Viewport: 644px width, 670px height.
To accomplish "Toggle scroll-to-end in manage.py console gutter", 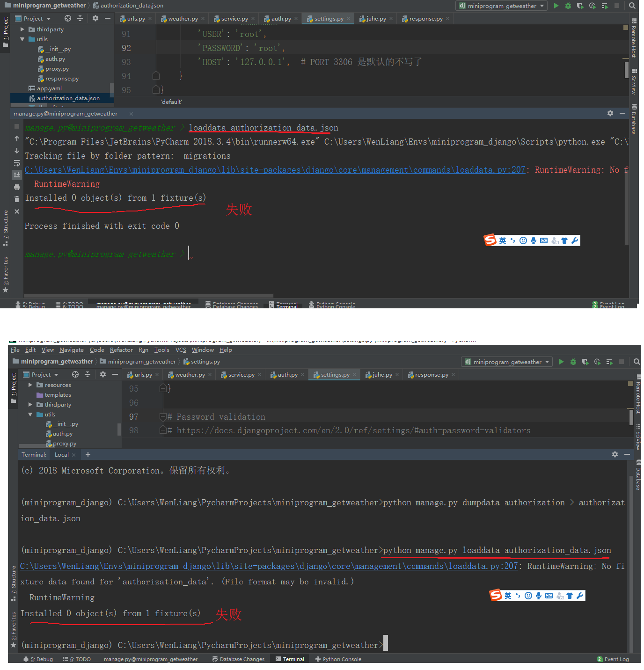I will click(x=17, y=175).
